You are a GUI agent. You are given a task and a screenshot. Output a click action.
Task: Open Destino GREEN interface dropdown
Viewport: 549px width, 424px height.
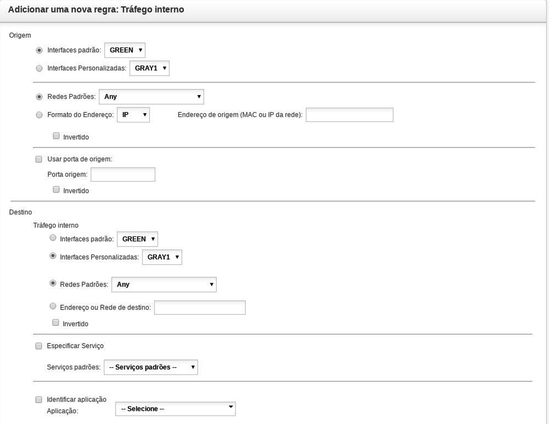point(138,239)
